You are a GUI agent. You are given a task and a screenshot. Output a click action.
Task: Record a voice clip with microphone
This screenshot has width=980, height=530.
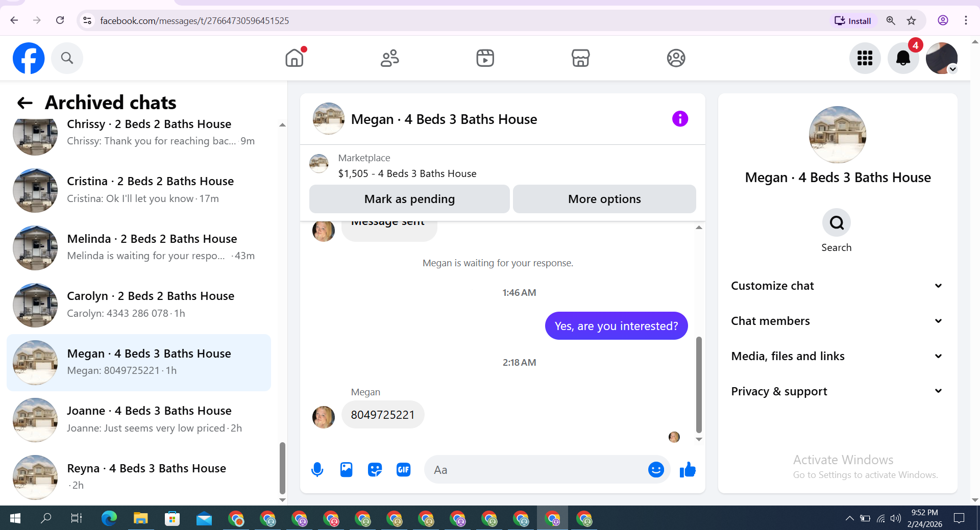[317, 469]
